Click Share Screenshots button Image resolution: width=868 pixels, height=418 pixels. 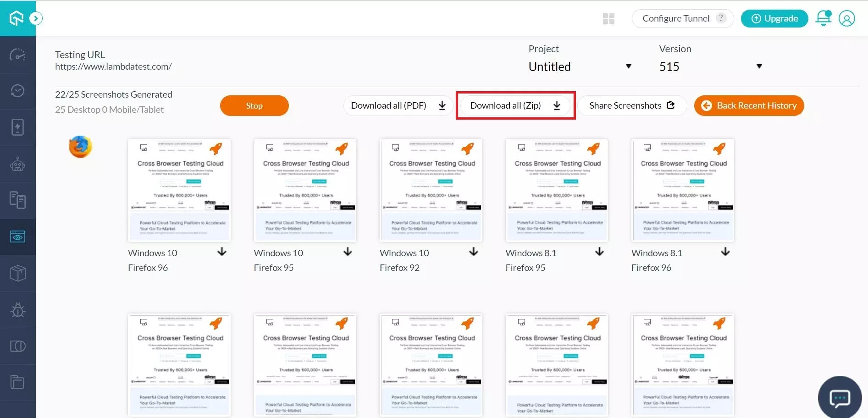click(x=631, y=106)
